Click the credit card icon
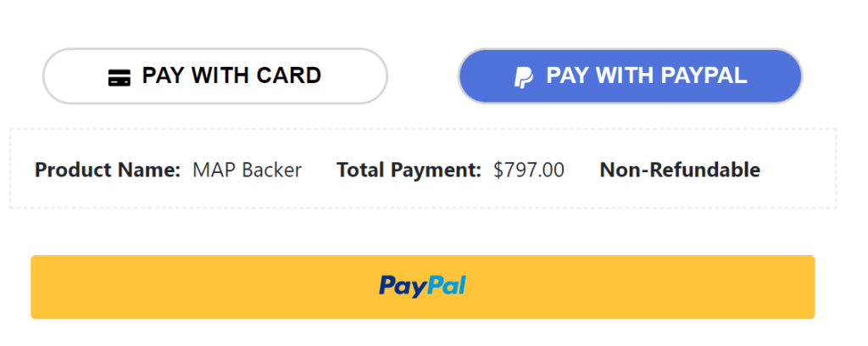 pyautogui.click(x=119, y=78)
